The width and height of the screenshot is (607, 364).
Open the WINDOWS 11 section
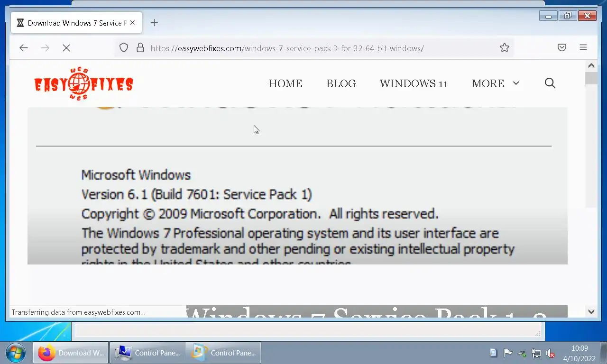point(414,83)
